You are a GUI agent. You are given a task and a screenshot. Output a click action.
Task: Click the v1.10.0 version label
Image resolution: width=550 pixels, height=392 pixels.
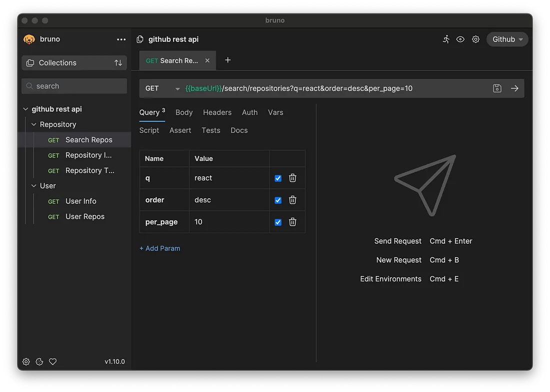(114, 362)
